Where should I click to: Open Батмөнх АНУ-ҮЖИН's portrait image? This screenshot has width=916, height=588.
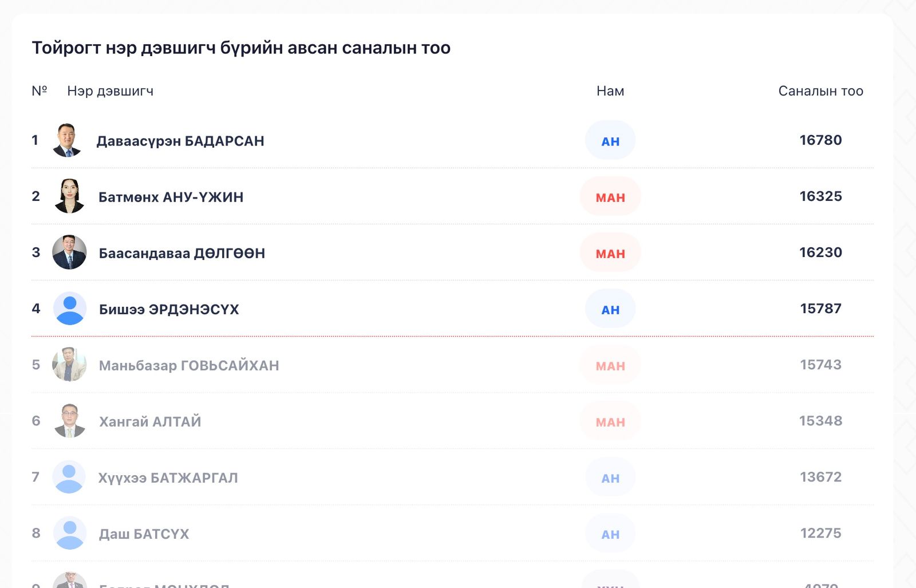(68, 196)
